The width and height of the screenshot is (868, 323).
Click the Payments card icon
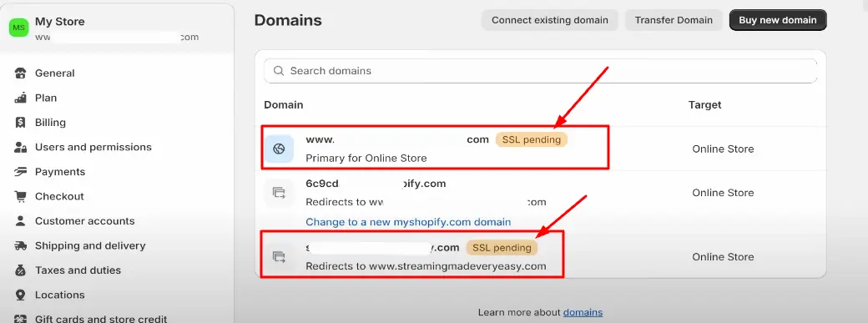pyautogui.click(x=21, y=172)
